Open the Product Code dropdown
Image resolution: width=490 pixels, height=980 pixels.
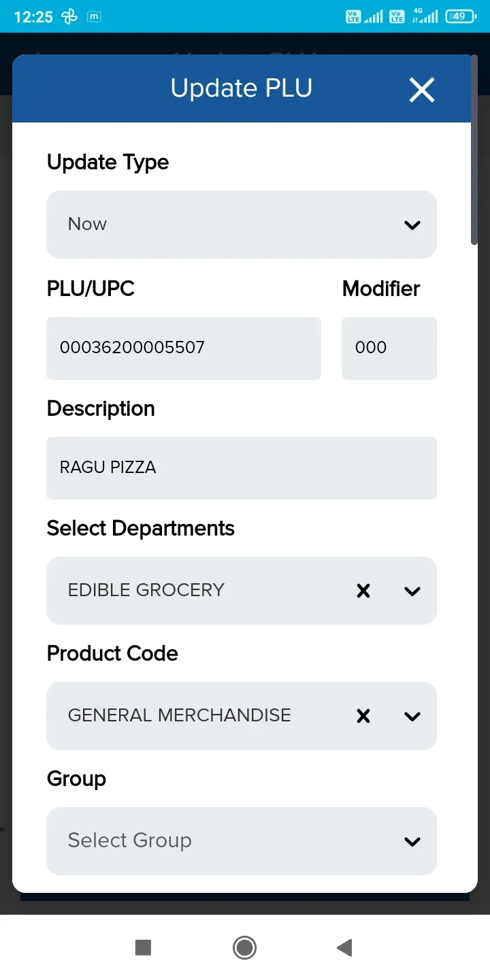(x=412, y=716)
